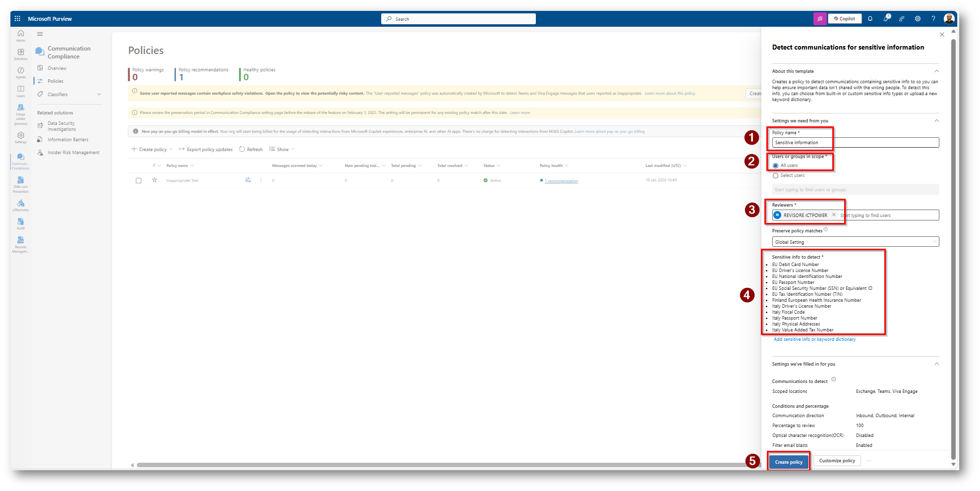This screenshot has width=980, height=491.
Task: Click the Create policy button in the panel
Action: coord(789,462)
